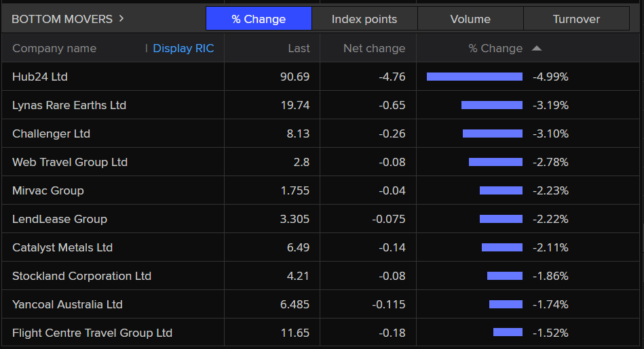Click the % Change sort arrow icon
This screenshot has width=644, height=349.
pyautogui.click(x=537, y=48)
